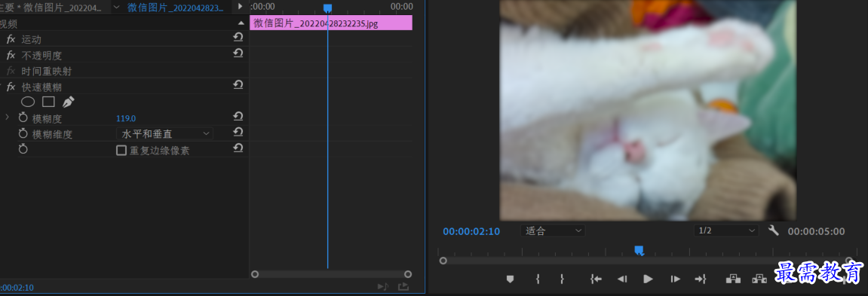The image size is (868, 296).
Task: Reset the 不透明度 effect
Action: [238, 53]
